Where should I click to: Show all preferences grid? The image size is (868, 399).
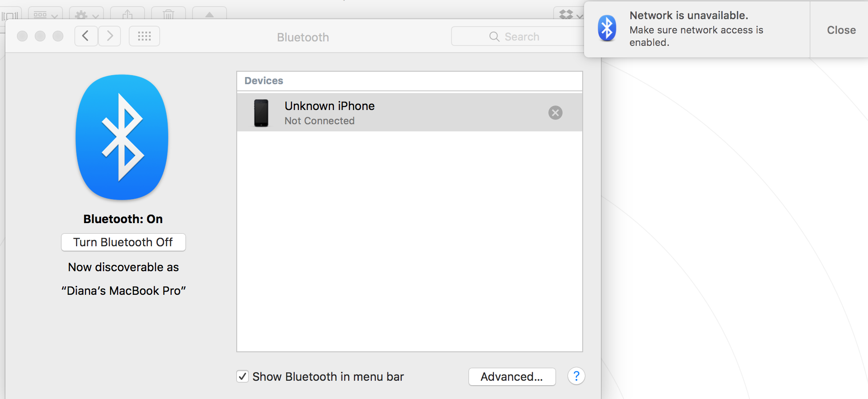[144, 36]
